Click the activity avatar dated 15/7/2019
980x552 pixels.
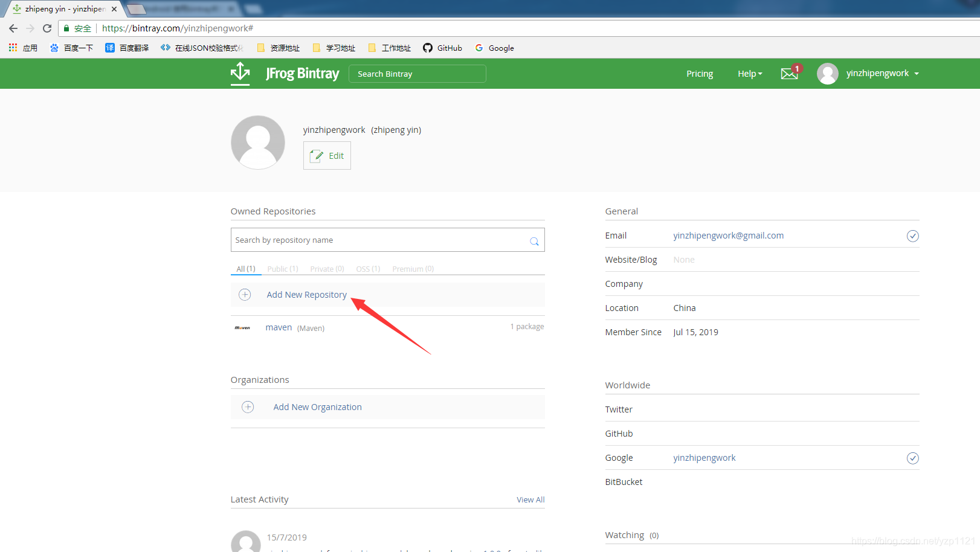pyautogui.click(x=246, y=541)
